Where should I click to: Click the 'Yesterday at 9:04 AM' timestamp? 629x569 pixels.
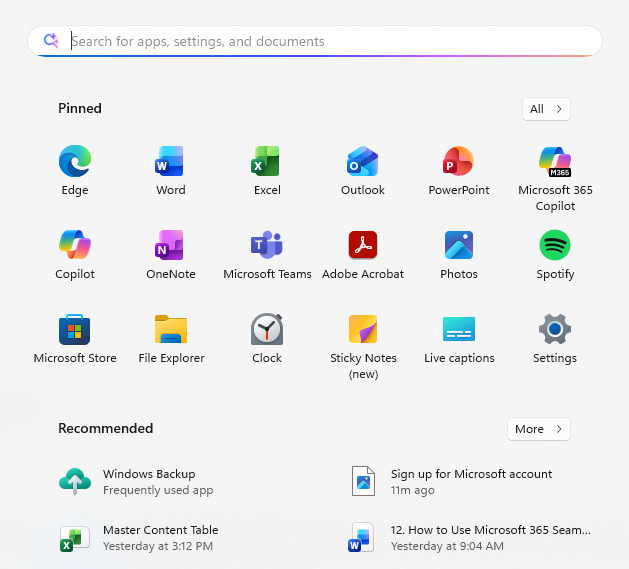pyautogui.click(x=447, y=546)
